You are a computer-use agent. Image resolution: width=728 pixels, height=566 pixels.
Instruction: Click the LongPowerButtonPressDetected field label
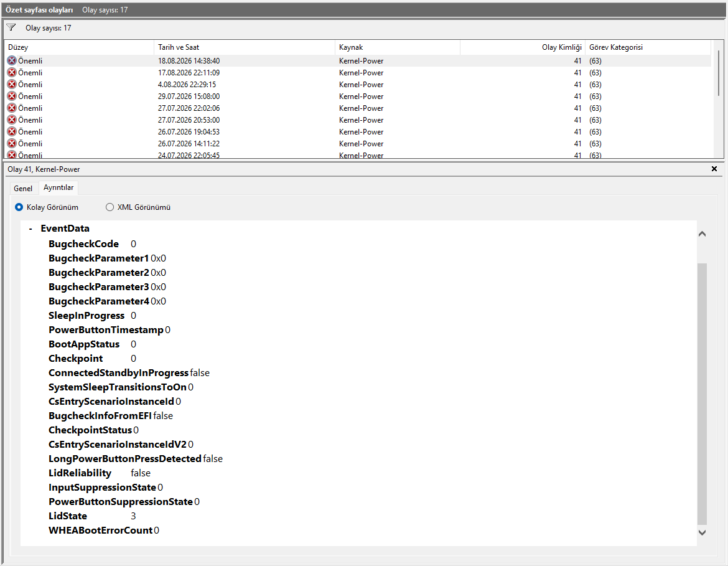(x=125, y=459)
